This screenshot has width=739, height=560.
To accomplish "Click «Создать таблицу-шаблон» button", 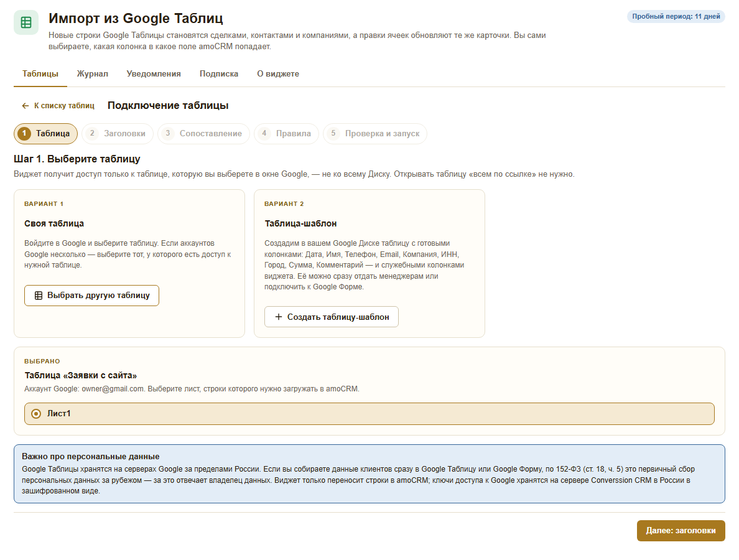I will (332, 317).
